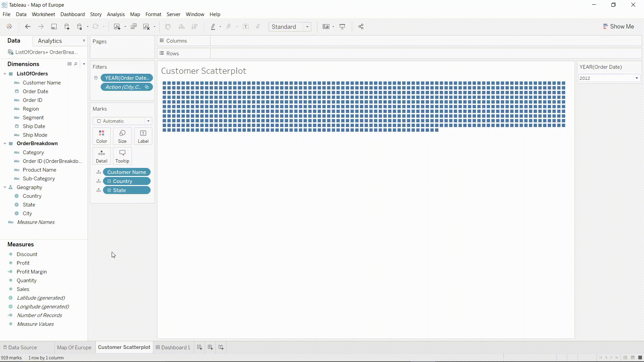The height and width of the screenshot is (362, 644).
Task: Click the Undo back arrow icon
Action: pyautogui.click(x=28, y=27)
